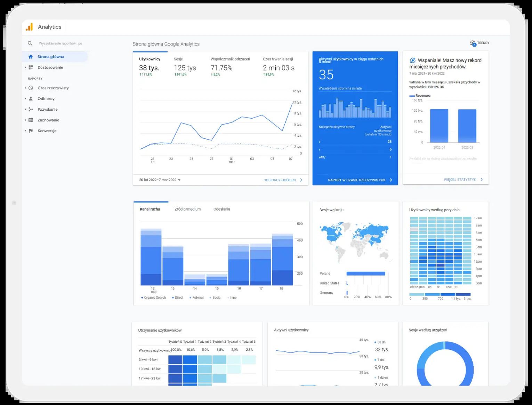Click the Dostosowanie dashboard icon
The height and width of the screenshot is (405, 532).
tap(31, 67)
